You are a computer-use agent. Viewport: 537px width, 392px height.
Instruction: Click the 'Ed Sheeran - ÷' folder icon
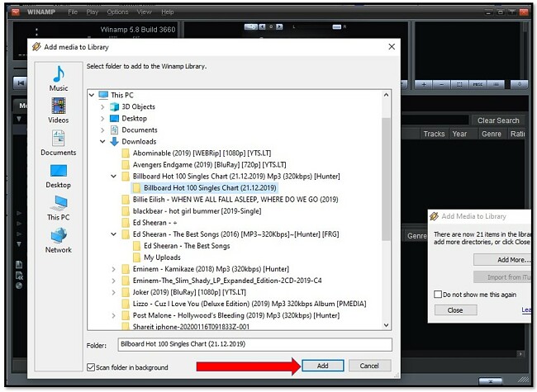click(126, 223)
